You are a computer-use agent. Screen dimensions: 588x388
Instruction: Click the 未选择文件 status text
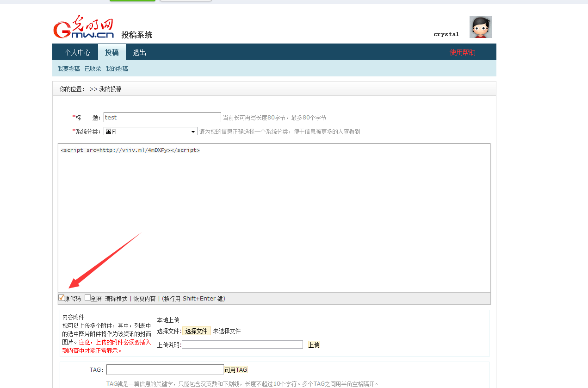tap(227, 331)
